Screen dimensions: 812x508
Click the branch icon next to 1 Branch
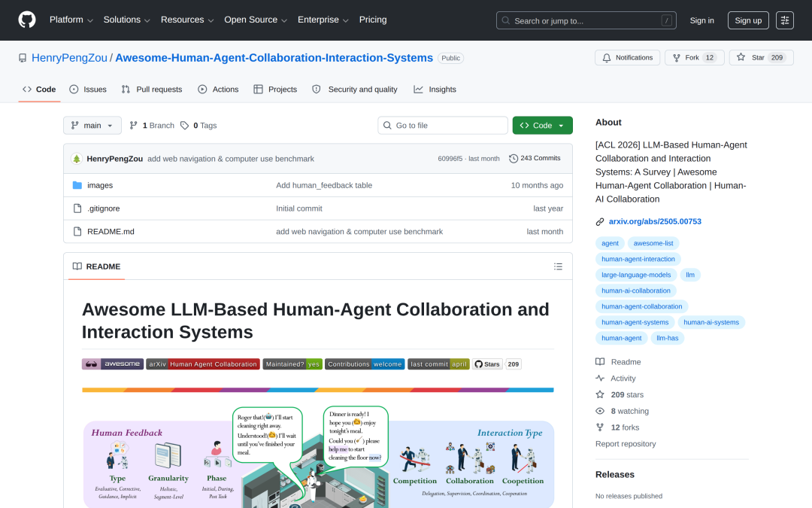134,126
